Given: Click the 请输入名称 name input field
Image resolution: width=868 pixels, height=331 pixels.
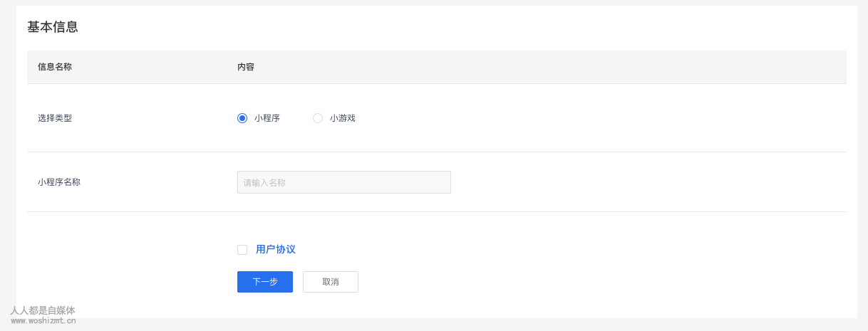Looking at the screenshot, I should pyautogui.click(x=344, y=182).
